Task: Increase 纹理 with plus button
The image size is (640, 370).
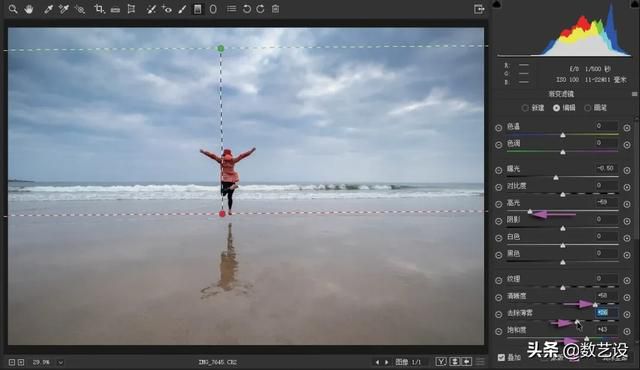Action: click(x=627, y=280)
